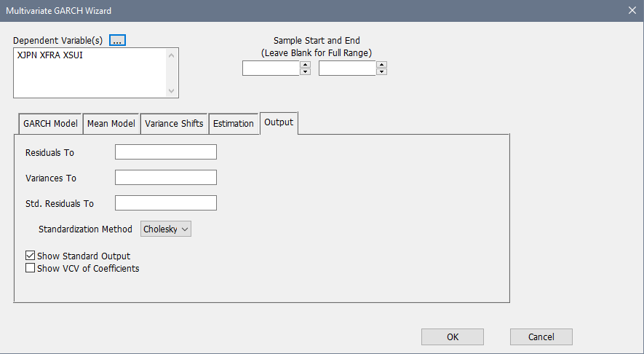Open the Standardization Method dropdown
This screenshot has width=644, height=354.
pyautogui.click(x=166, y=229)
